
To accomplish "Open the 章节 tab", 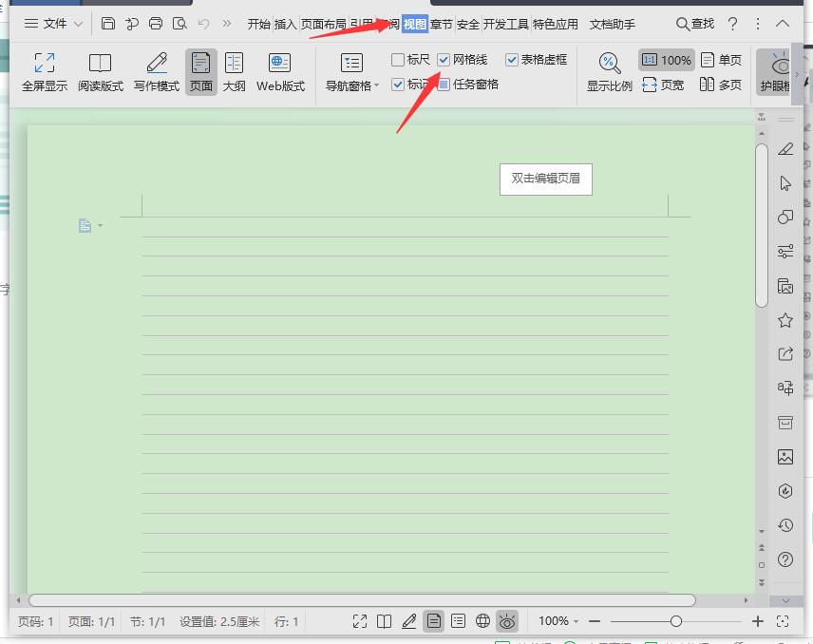I will tap(442, 25).
